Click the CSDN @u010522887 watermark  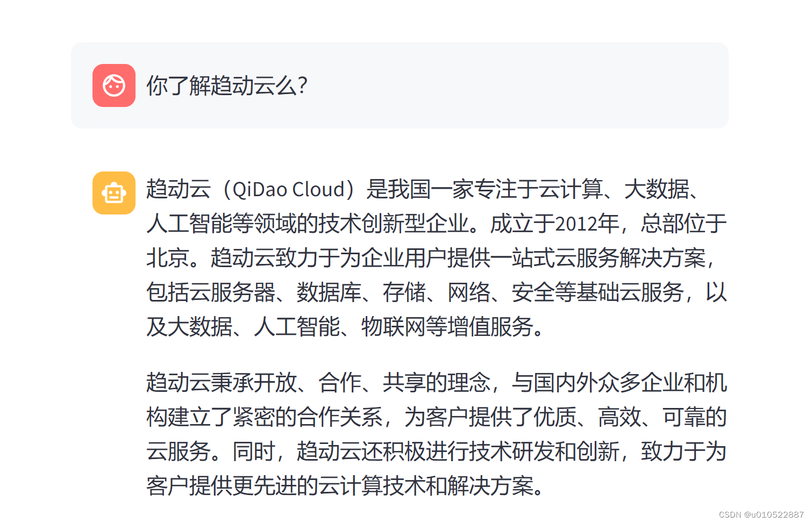(x=761, y=514)
